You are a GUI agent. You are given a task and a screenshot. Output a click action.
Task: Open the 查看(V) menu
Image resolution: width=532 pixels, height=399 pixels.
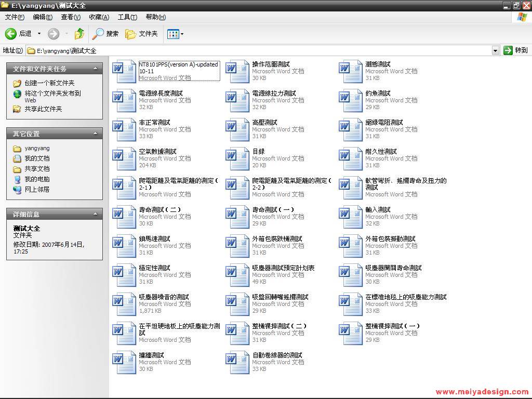point(70,17)
